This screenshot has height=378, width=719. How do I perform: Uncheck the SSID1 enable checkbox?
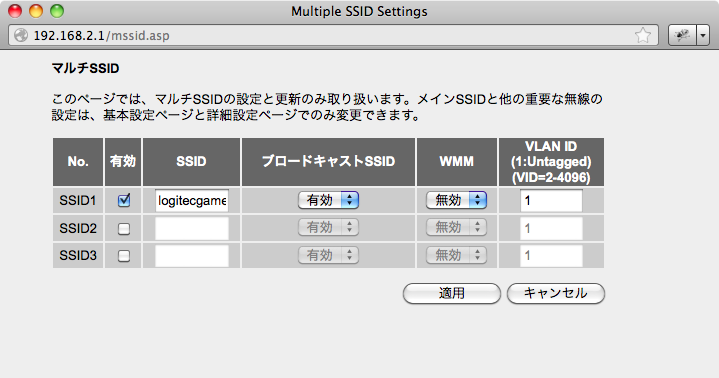(x=124, y=200)
